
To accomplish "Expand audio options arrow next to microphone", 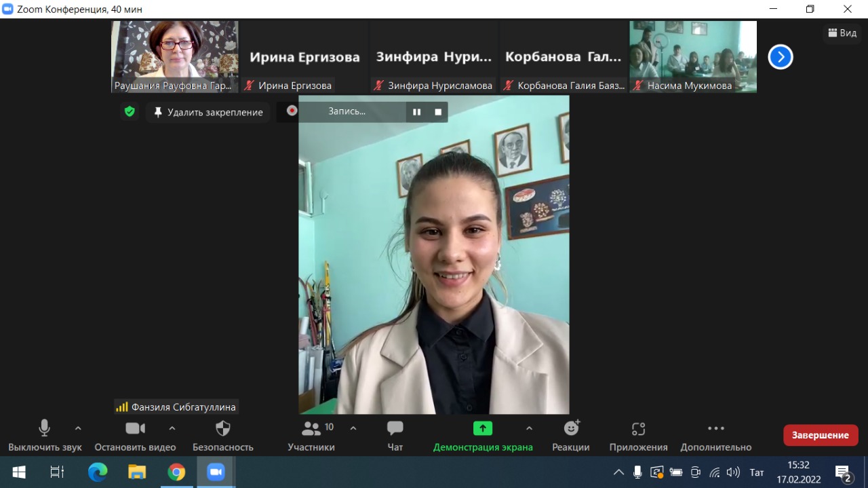I will 78,428.
